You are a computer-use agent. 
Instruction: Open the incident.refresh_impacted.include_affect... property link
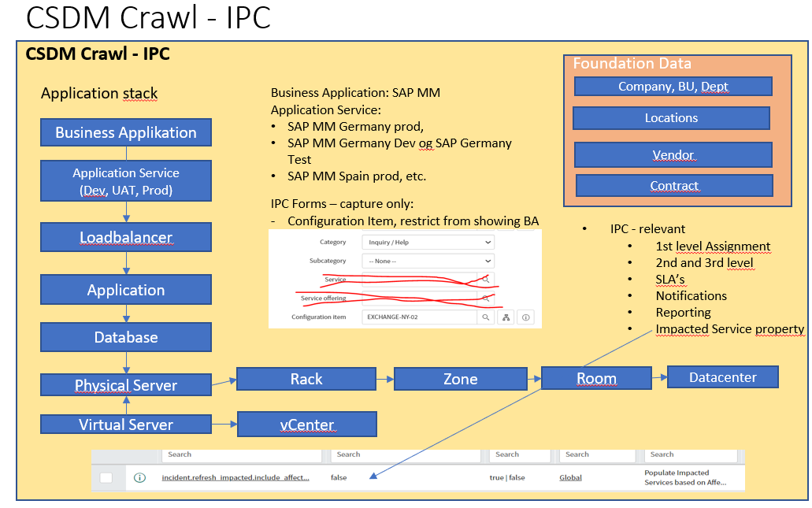click(235, 477)
